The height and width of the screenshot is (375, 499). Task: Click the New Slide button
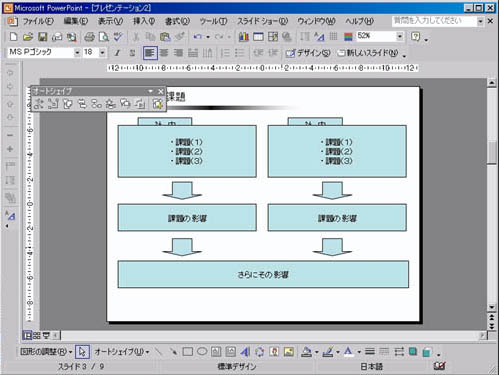[x=368, y=53]
